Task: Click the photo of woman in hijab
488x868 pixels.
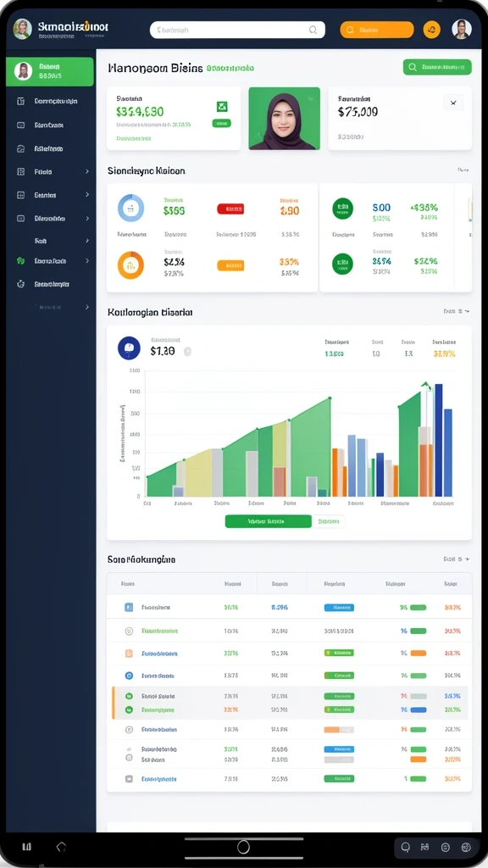Action: pos(285,119)
